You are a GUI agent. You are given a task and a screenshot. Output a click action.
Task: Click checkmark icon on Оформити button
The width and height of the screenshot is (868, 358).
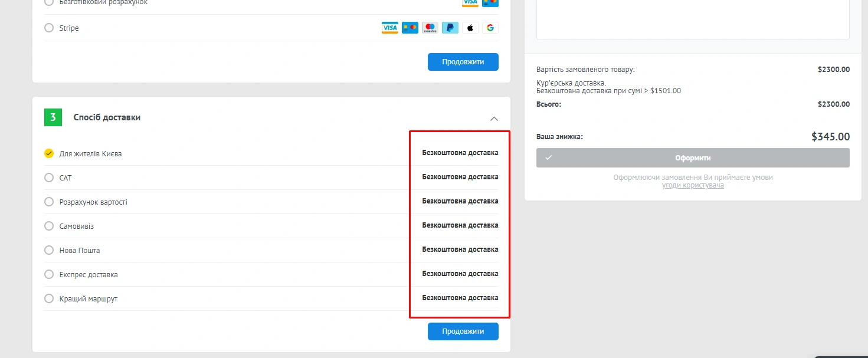(549, 158)
